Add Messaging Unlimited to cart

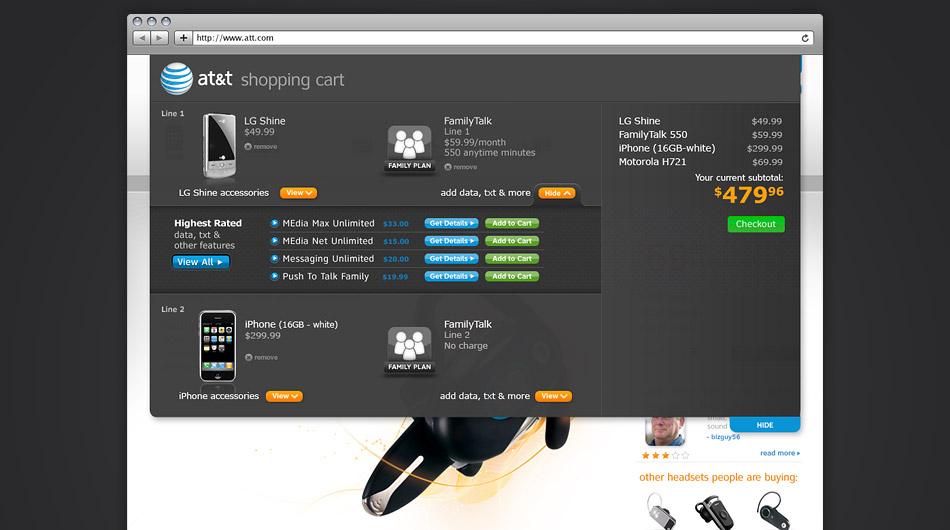(x=512, y=258)
